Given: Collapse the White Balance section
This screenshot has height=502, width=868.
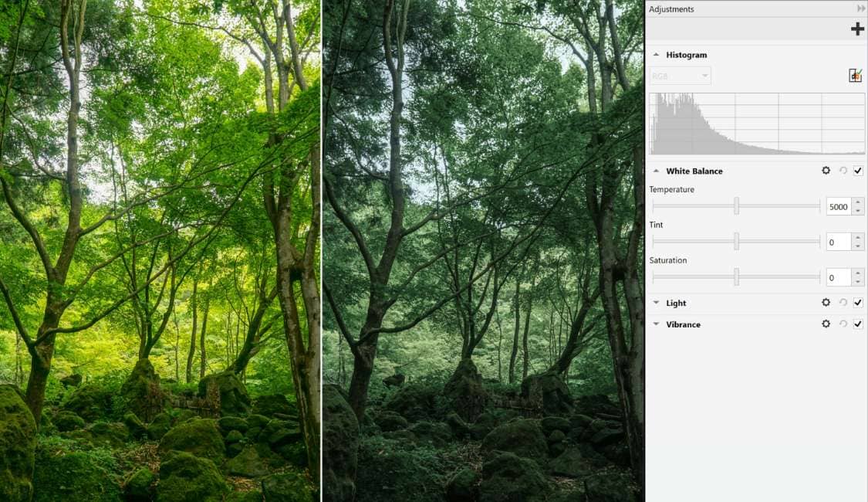Looking at the screenshot, I should click(656, 171).
